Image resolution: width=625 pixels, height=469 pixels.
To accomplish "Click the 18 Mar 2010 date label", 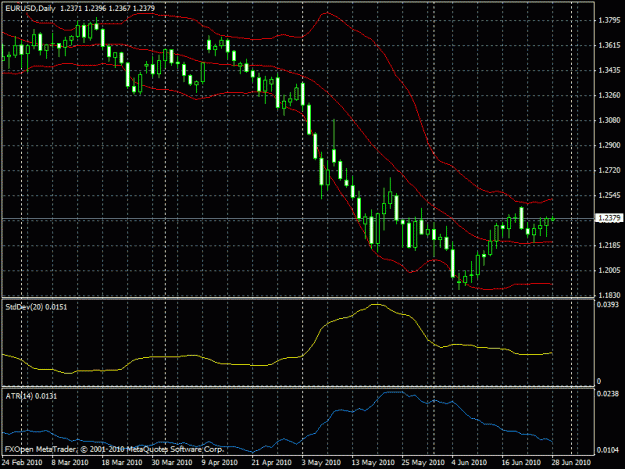I will pyautogui.click(x=122, y=463).
